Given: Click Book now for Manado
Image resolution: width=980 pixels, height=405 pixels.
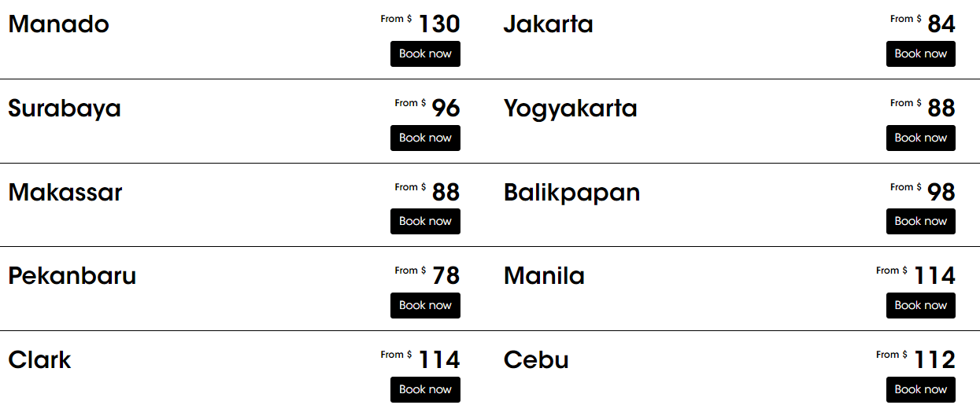Looking at the screenshot, I should [425, 54].
